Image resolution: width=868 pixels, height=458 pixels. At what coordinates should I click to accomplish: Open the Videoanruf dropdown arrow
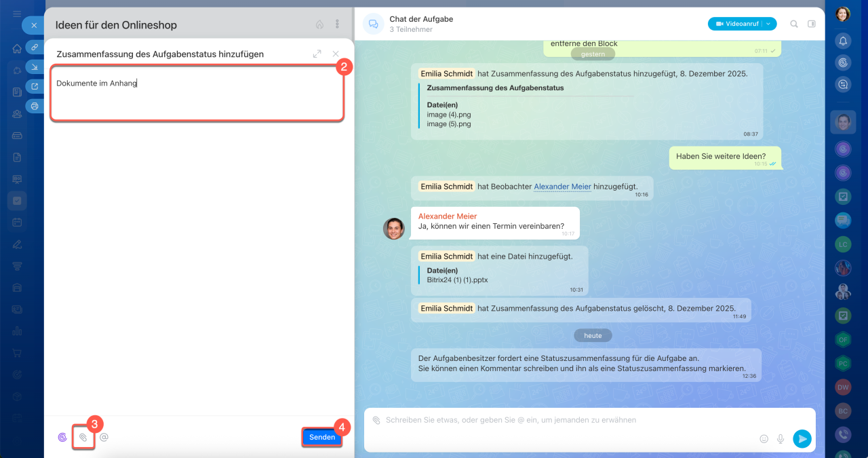point(770,24)
